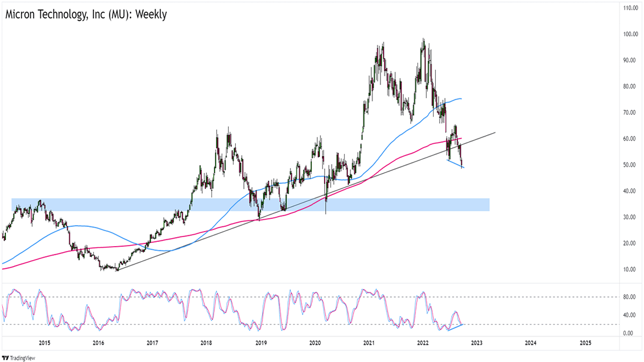The width and height of the screenshot is (644, 362).
Task: Click the 40.00 oscillator axis label
Action: pos(629,315)
